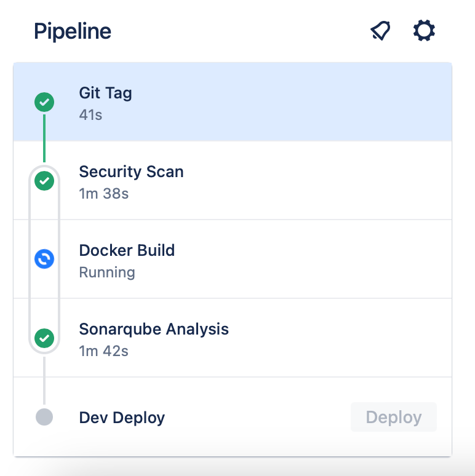Click the 1m 38s Security Scan duration

(x=103, y=194)
